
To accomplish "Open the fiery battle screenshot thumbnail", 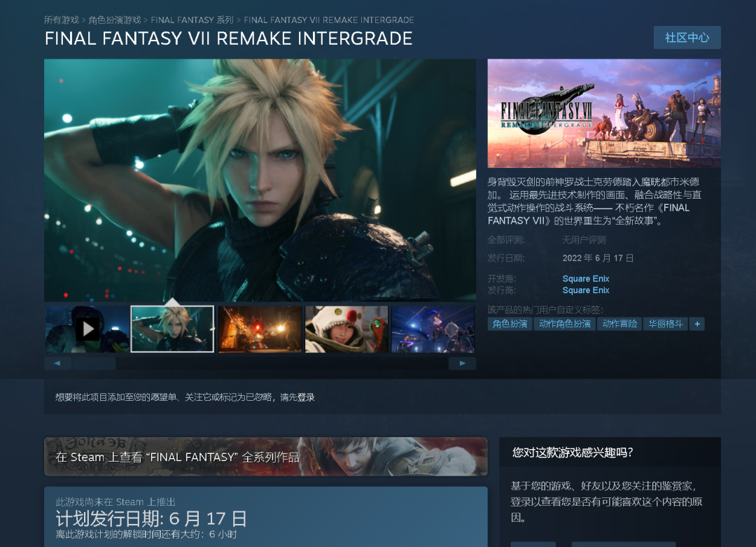I will pos(260,329).
